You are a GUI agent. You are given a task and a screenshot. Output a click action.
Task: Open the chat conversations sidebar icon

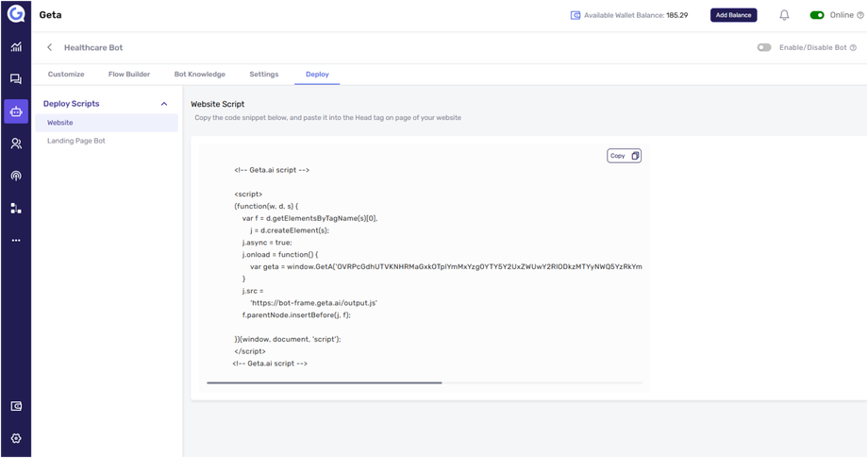click(x=16, y=79)
